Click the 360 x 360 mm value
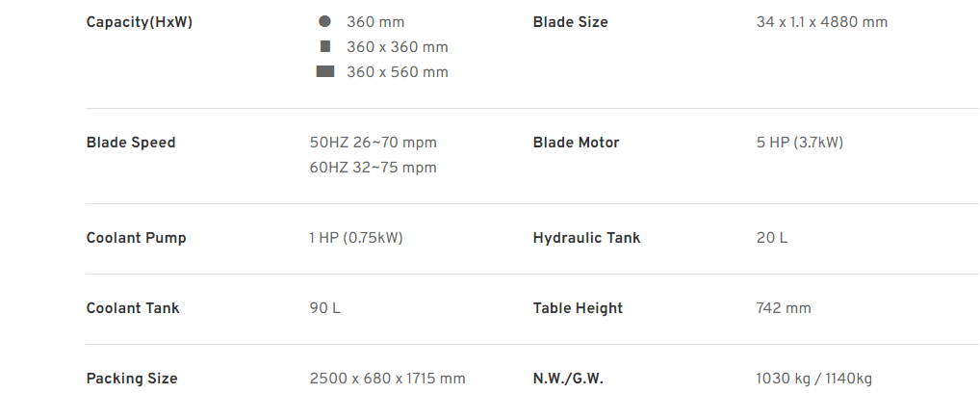The height and width of the screenshot is (420, 980). (x=398, y=47)
